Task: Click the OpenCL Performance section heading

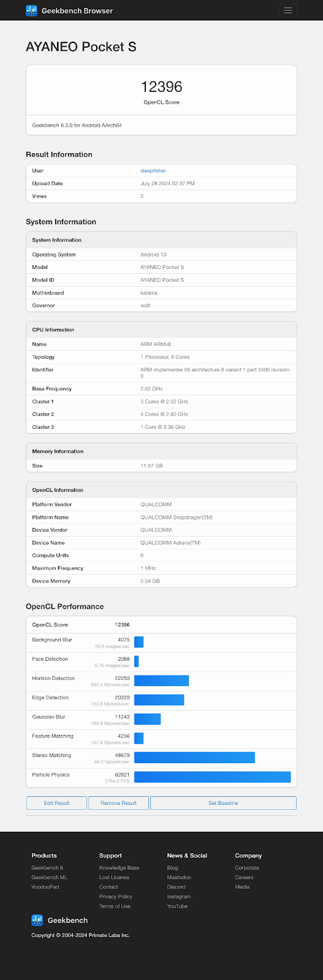Action: 64,606
